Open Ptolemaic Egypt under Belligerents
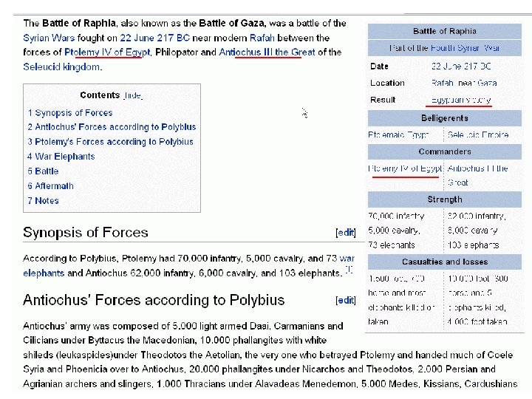 pyautogui.click(x=399, y=135)
